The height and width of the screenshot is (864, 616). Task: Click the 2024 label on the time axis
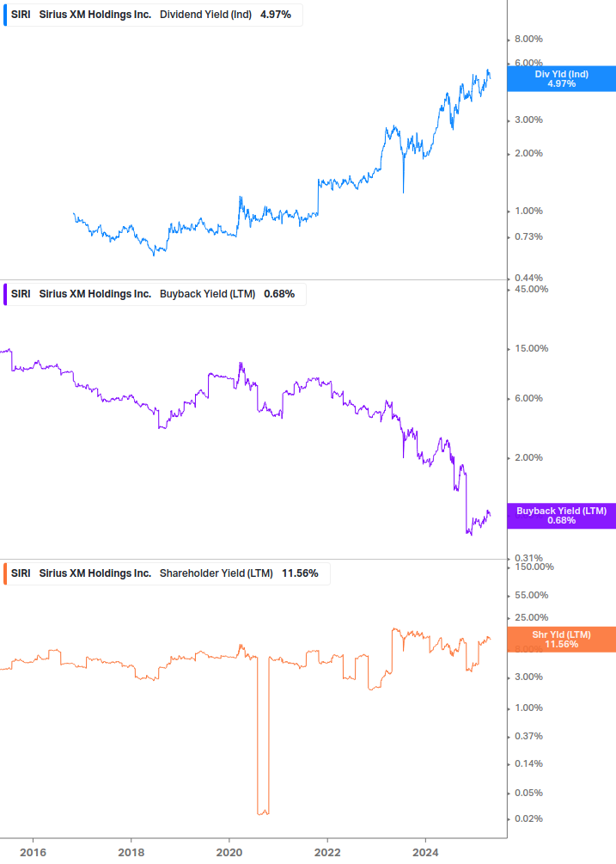[x=425, y=853]
